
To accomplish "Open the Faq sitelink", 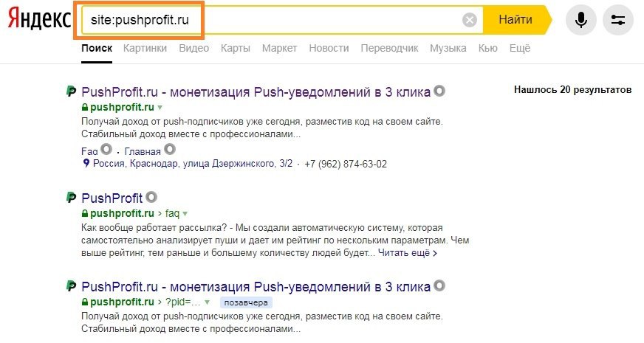I will [x=89, y=151].
